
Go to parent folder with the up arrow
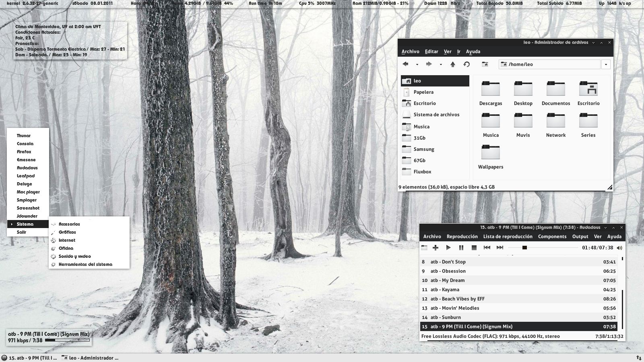(x=453, y=64)
